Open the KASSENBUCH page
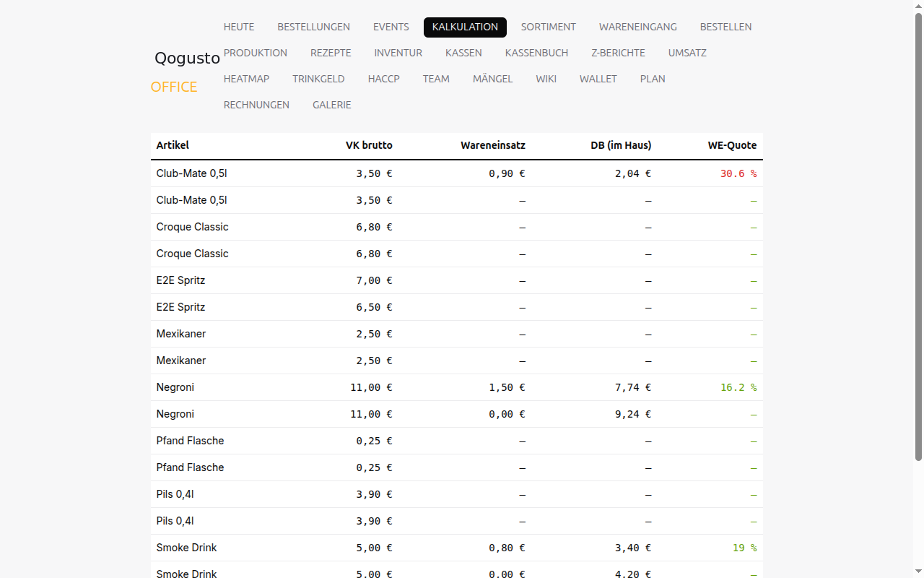Screen dimensions: 924x578 click(x=536, y=53)
